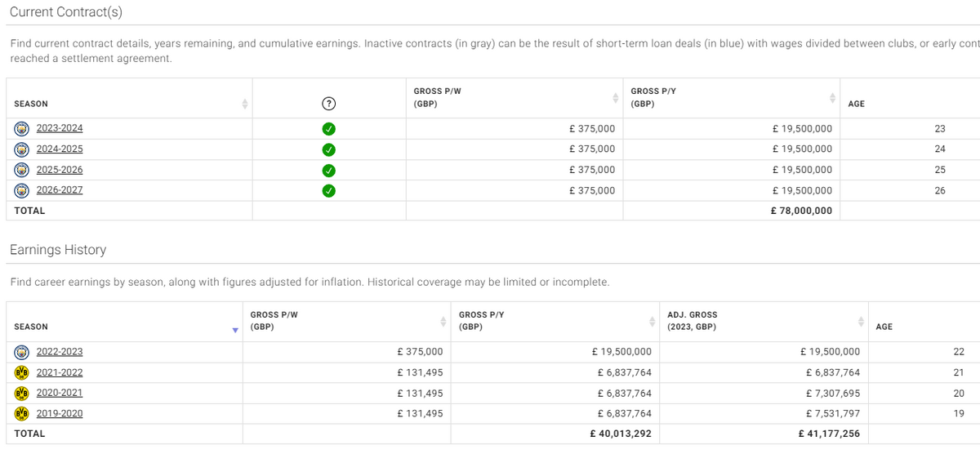Open the 2026-2027 season link

60,190
